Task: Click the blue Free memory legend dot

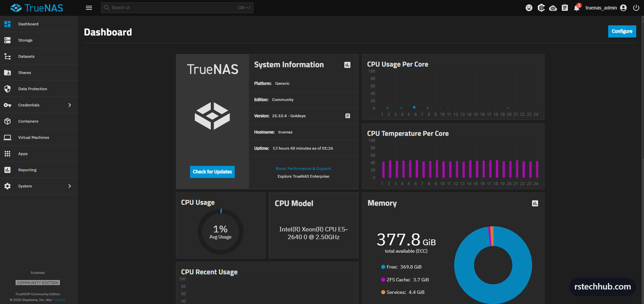Action: coord(383,267)
